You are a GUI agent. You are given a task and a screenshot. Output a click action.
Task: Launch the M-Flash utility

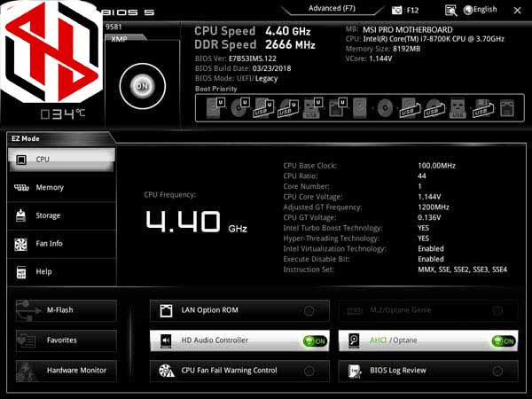(66, 310)
